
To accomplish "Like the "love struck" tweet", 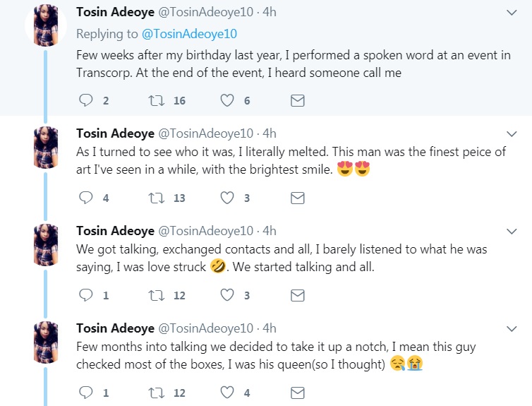I will [x=227, y=295].
